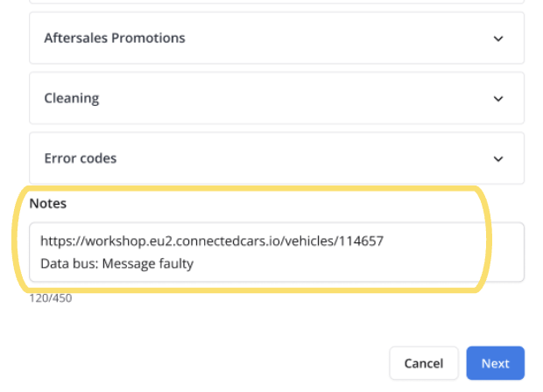Open Error codes using its chevron

pyautogui.click(x=498, y=159)
